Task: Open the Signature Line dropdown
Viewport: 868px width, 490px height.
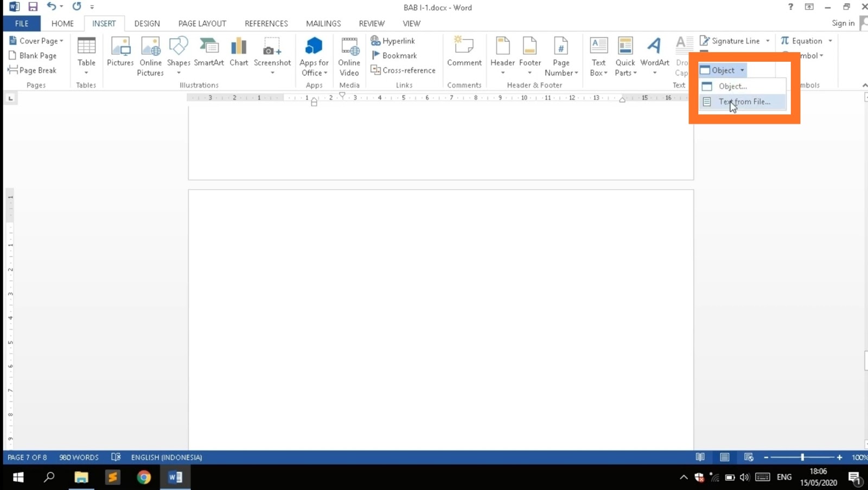Action: click(768, 41)
